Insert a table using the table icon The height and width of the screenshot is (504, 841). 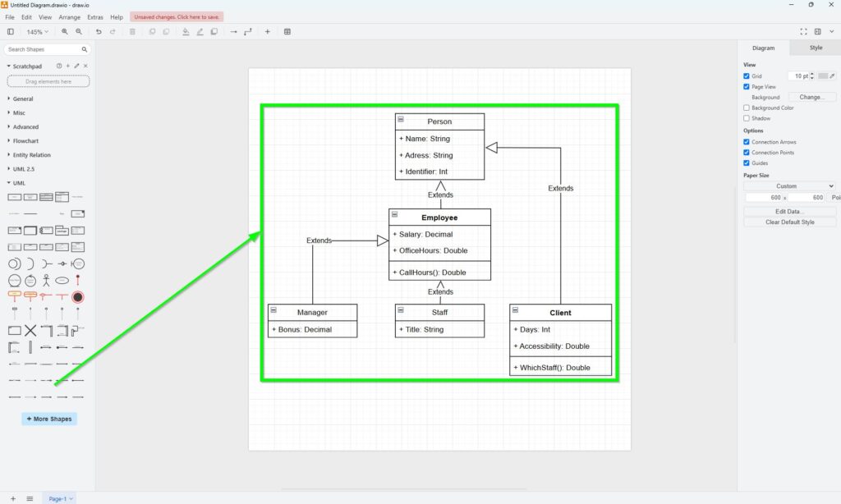click(287, 32)
